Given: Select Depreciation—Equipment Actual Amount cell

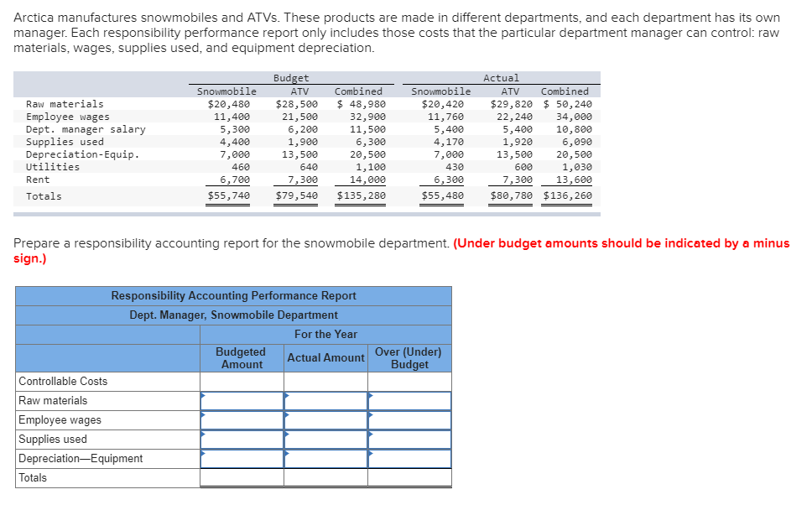Looking at the screenshot, I should pyautogui.click(x=325, y=458).
